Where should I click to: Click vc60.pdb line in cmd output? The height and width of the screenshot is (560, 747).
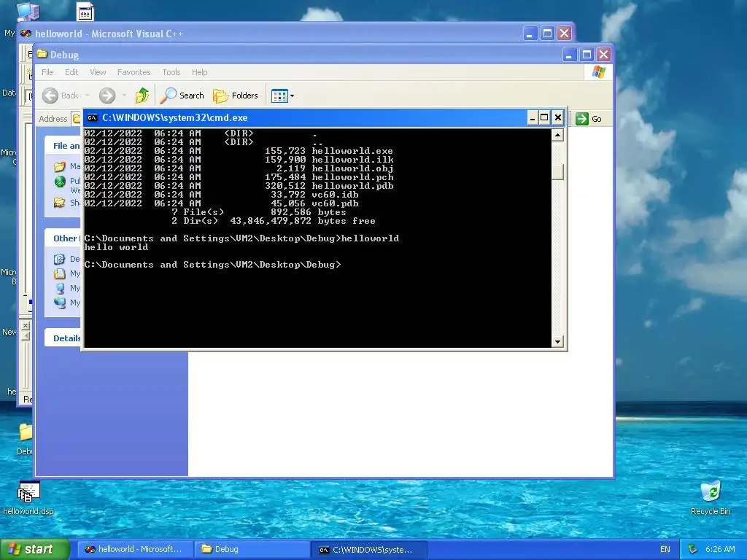click(x=222, y=203)
